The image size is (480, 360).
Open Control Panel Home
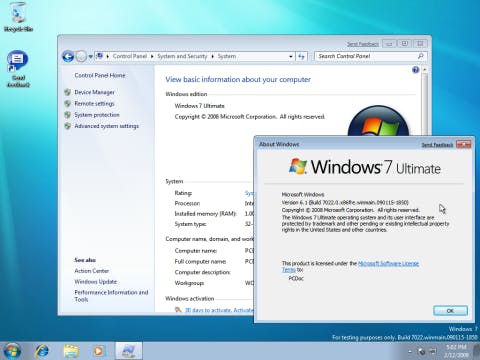(100, 75)
